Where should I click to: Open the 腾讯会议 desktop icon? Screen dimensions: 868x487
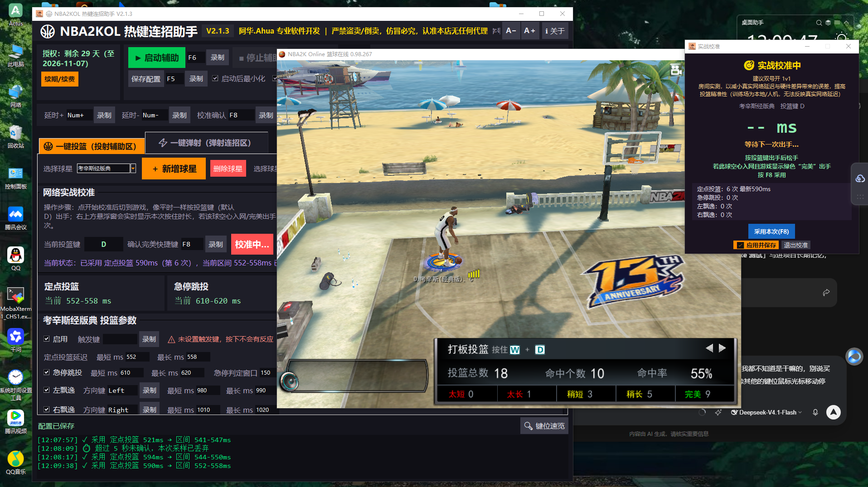[x=15, y=218]
